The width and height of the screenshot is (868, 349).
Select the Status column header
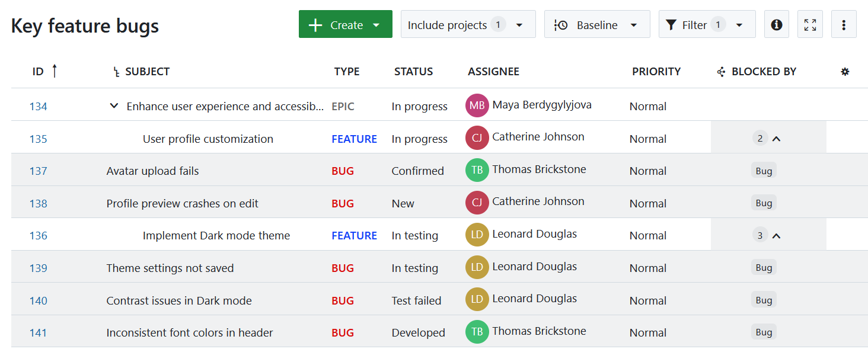click(413, 71)
